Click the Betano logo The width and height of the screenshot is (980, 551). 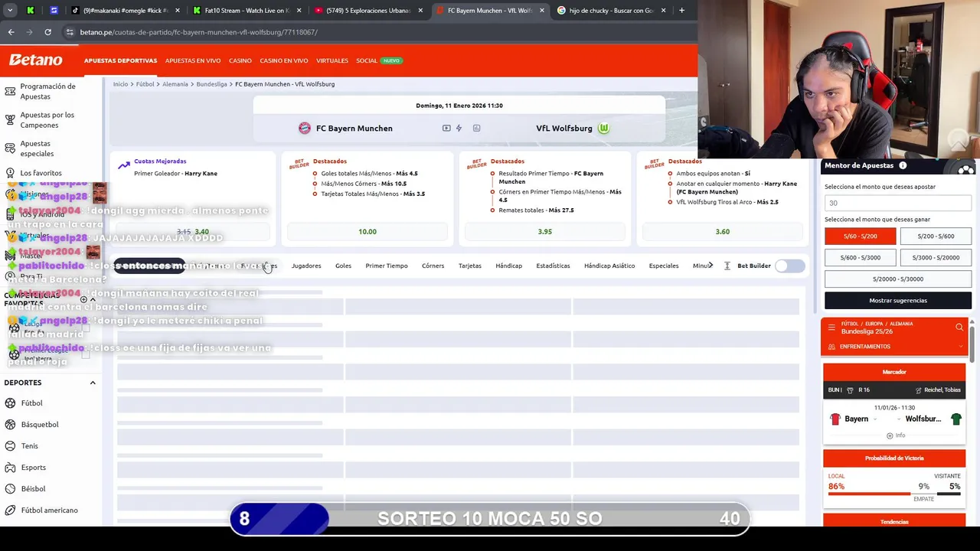35,60
